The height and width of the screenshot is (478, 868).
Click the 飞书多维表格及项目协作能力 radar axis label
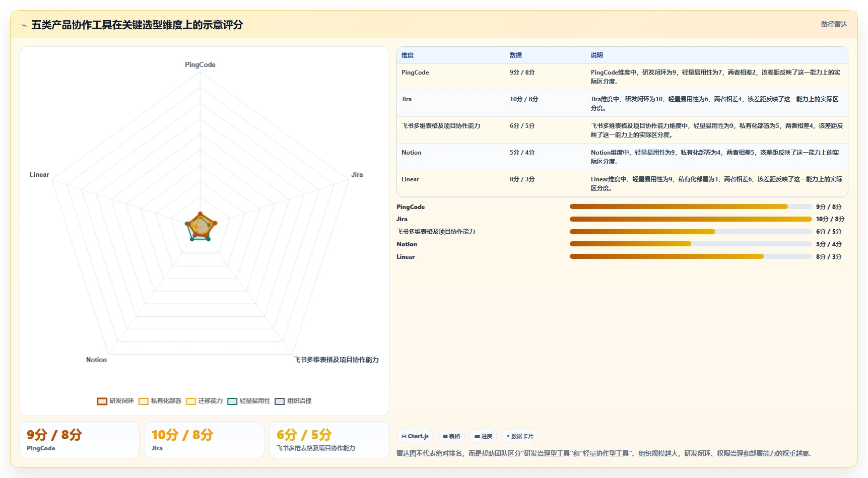click(336, 360)
